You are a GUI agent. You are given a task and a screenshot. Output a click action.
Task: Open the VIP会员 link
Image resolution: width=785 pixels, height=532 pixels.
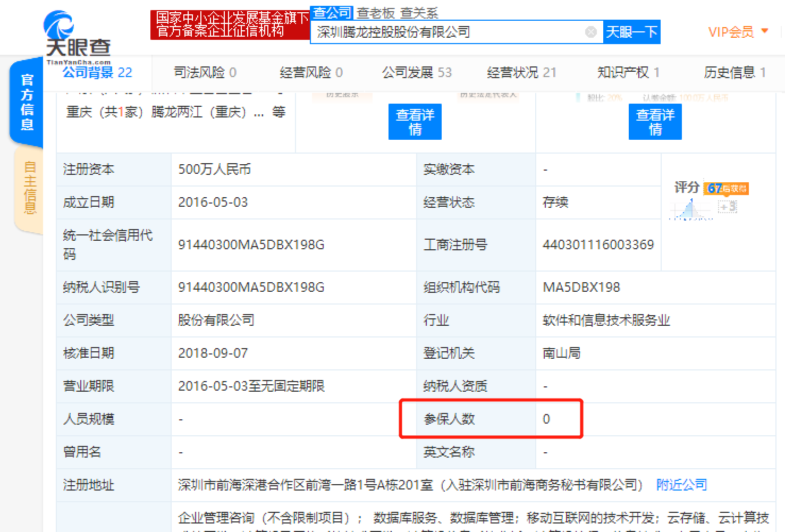coord(731,32)
